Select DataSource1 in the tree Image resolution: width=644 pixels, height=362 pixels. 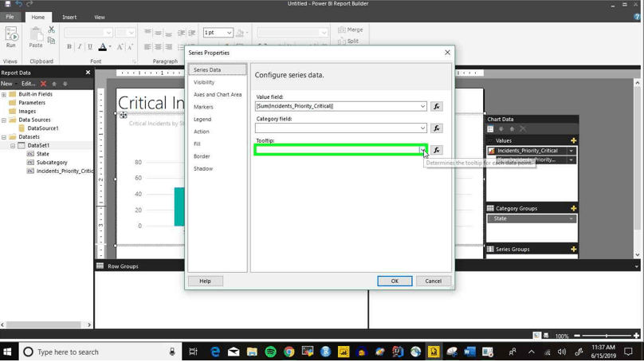coord(43,128)
